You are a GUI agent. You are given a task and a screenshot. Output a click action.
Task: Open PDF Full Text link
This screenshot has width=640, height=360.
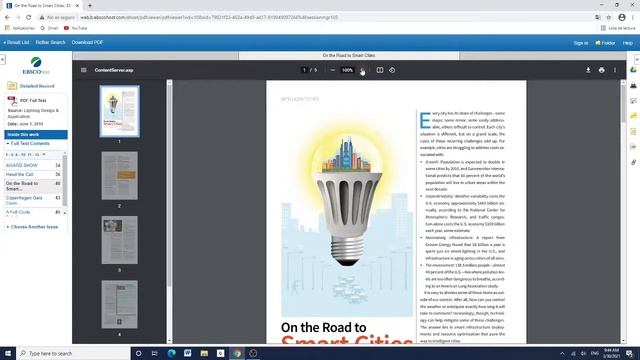pyautogui.click(x=33, y=100)
